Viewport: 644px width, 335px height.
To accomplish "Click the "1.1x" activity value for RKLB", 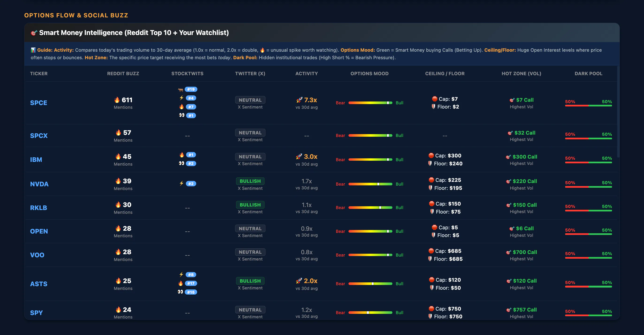I will [x=307, y=205].
